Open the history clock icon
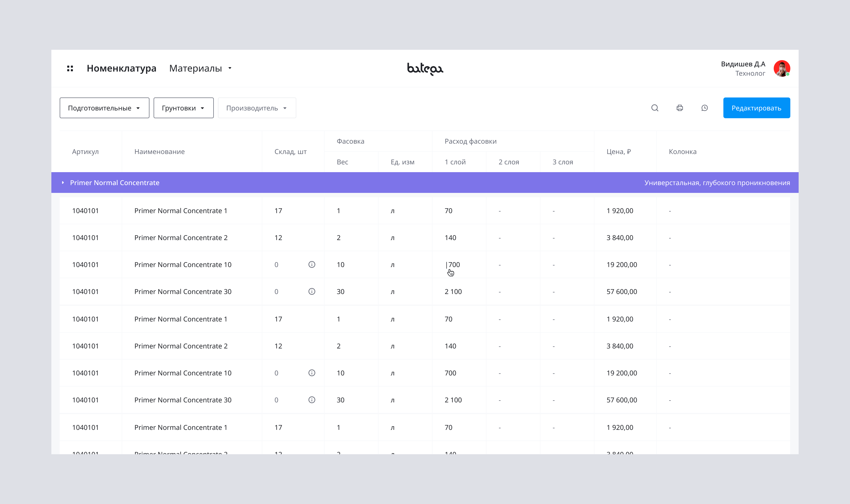The width and height of the screenshot is (850, 504). (x=704, y=108)
